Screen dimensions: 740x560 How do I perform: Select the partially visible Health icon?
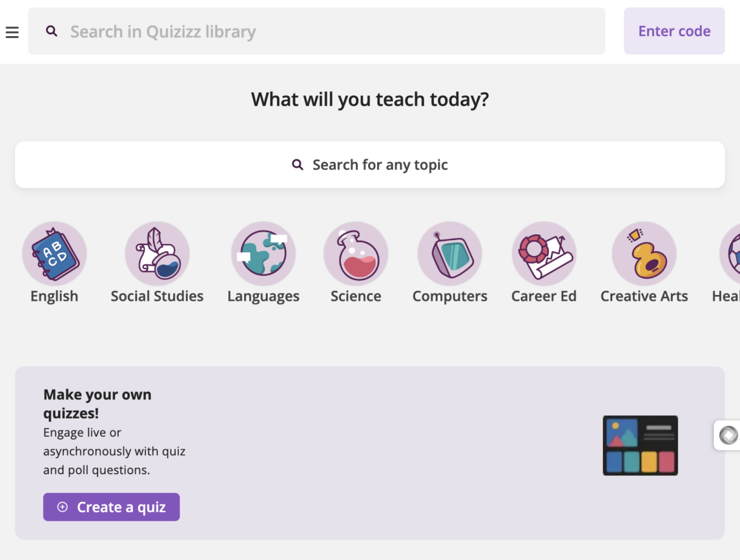tap(734, 253)
